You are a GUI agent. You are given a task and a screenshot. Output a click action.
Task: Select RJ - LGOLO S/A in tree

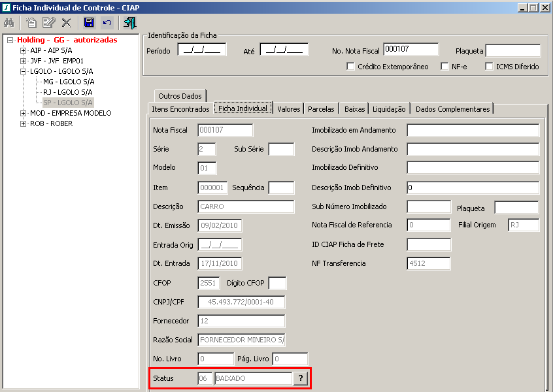pos(68,92)
